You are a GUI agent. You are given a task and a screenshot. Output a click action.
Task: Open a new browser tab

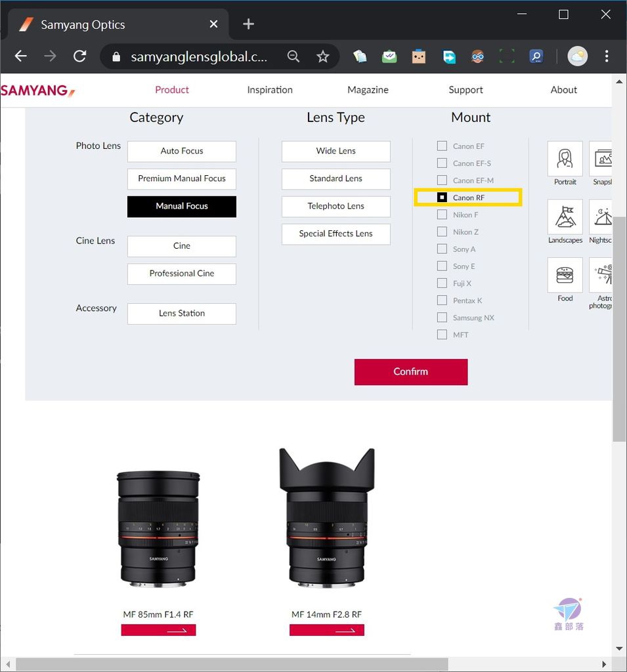[248, 24]
